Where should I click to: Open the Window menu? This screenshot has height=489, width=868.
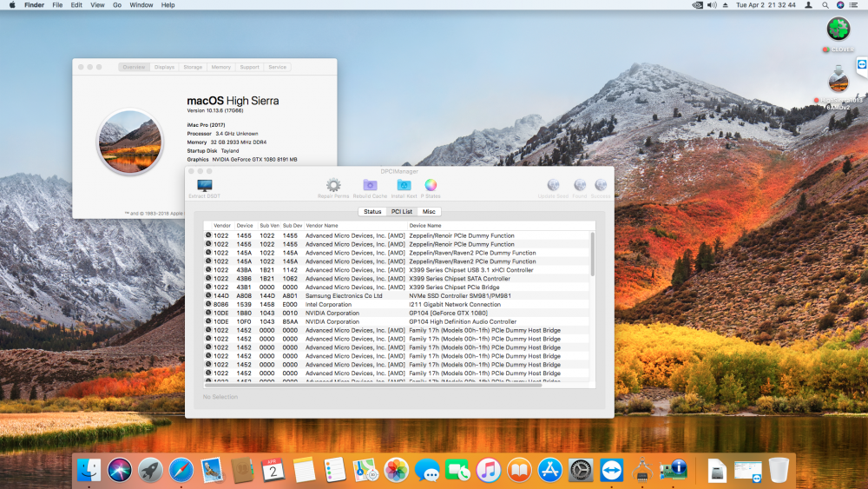(141, 5)
